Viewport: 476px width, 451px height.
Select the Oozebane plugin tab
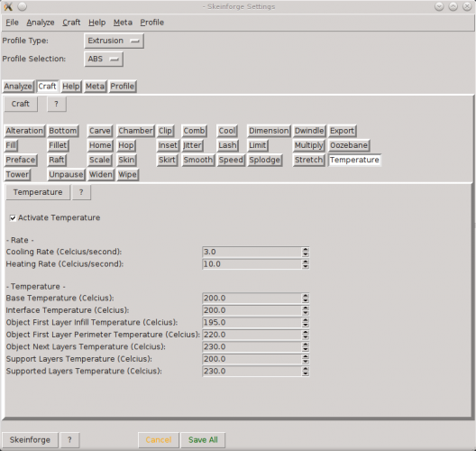(x=349, y=145)
